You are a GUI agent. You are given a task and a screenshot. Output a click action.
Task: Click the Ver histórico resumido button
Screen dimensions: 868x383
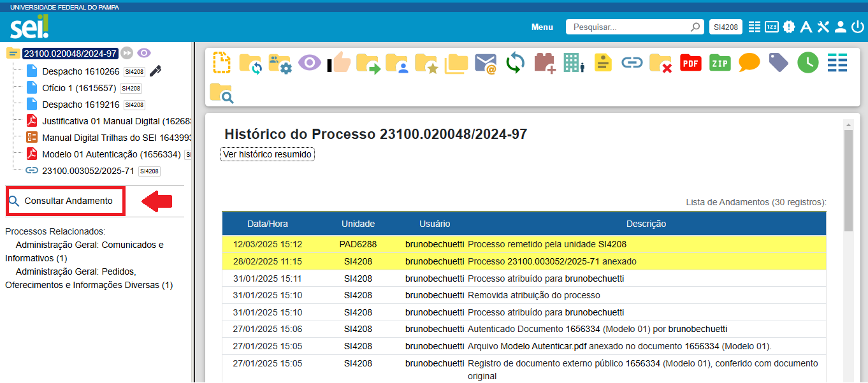click(x=267, y=154)
